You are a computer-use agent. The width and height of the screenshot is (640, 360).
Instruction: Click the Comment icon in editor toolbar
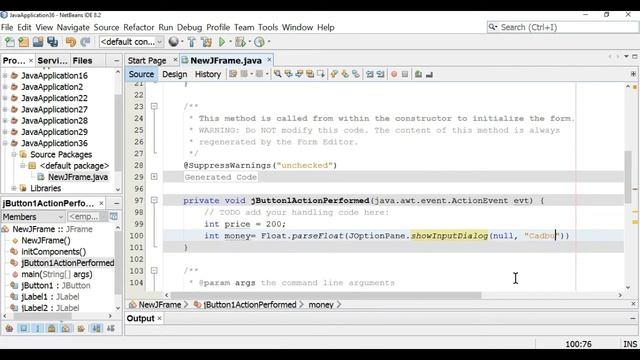pos(418,74)
